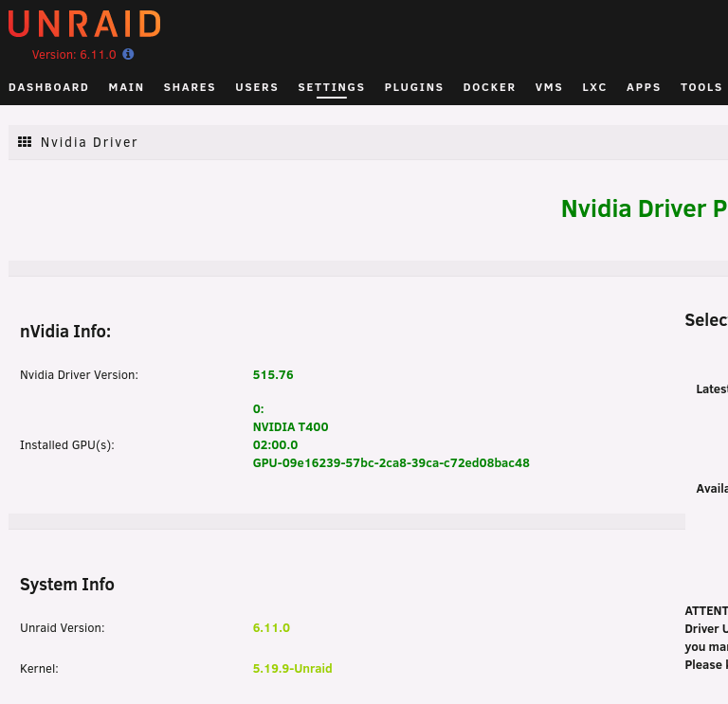
Task: Click the kernel value 5.19.9-Unraid
Action: 293,669
